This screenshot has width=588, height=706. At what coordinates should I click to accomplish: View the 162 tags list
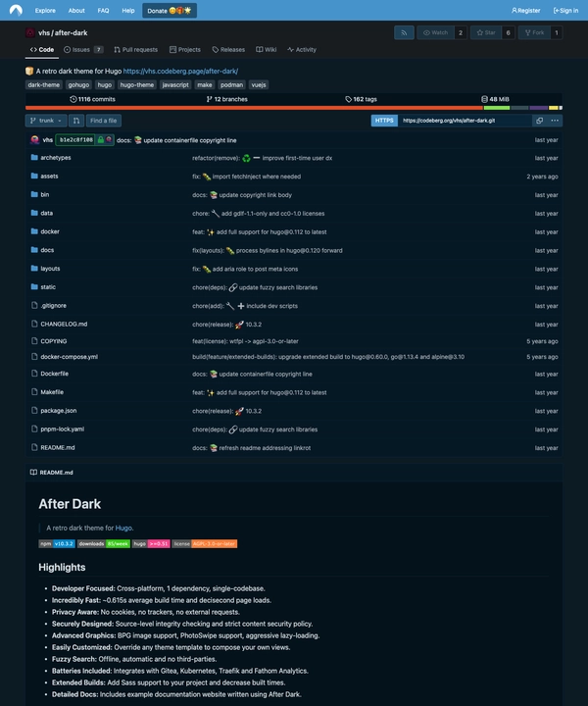click(361, 99)
